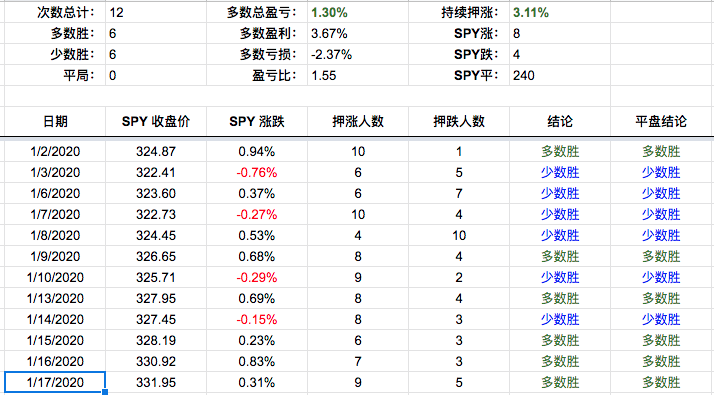This screenshot has height=395, width=714.
Task: Select the 盈亏比 value 1.55
Action: [x=324, y=75]
